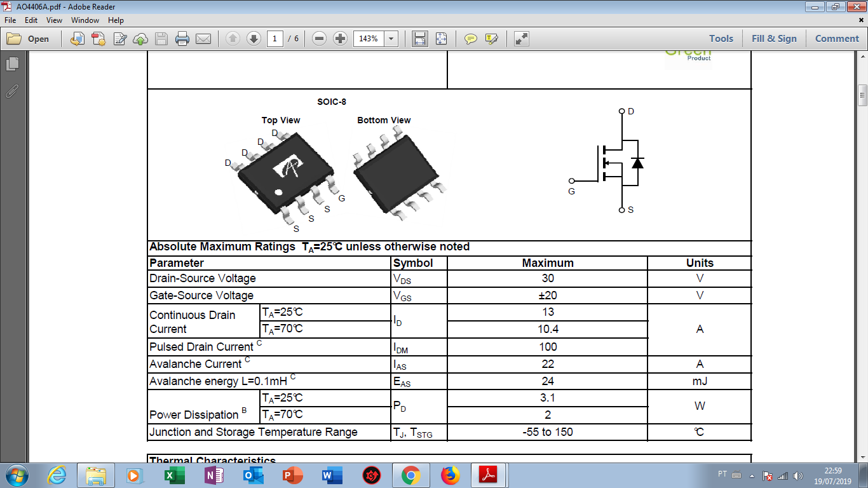Go to the next page arrow
The width and height of the screenshot is (868, 488).
tap(254, 39)
